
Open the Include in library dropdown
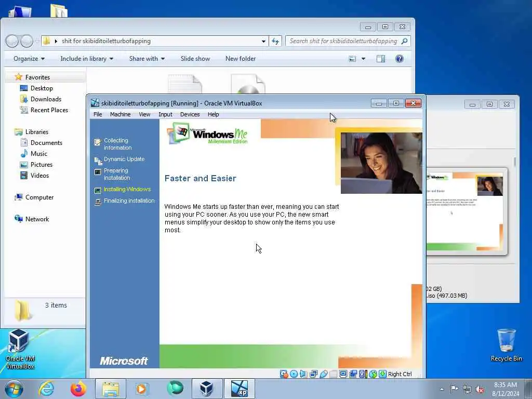[87, 59]
